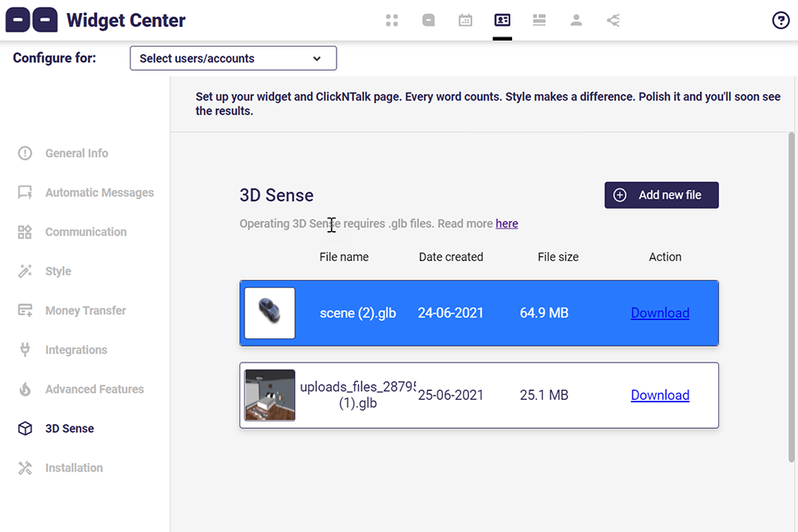The width and height of the screenshot is (798, 532).
Task: Click the Communication blocks icon
Action: point(25,232)
